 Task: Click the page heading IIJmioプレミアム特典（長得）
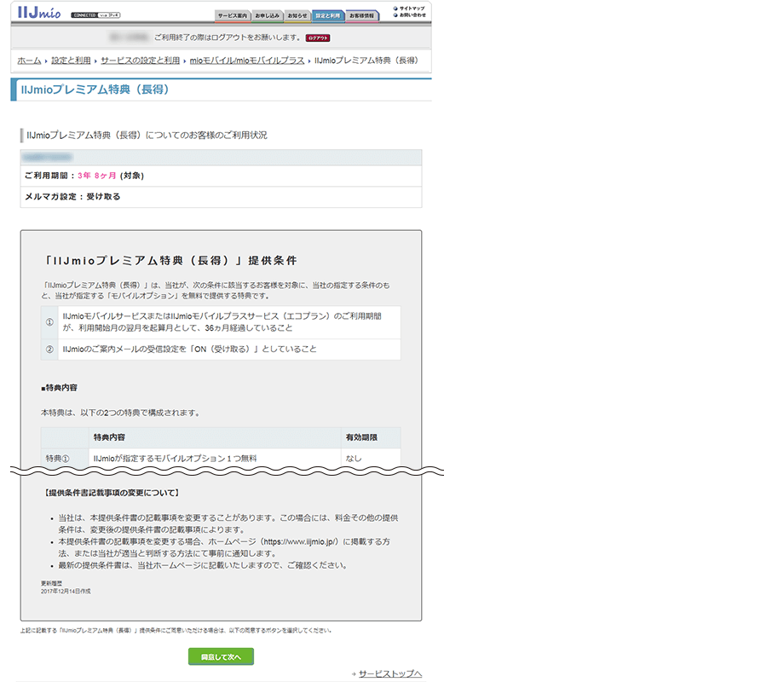(x=95, y=90)
